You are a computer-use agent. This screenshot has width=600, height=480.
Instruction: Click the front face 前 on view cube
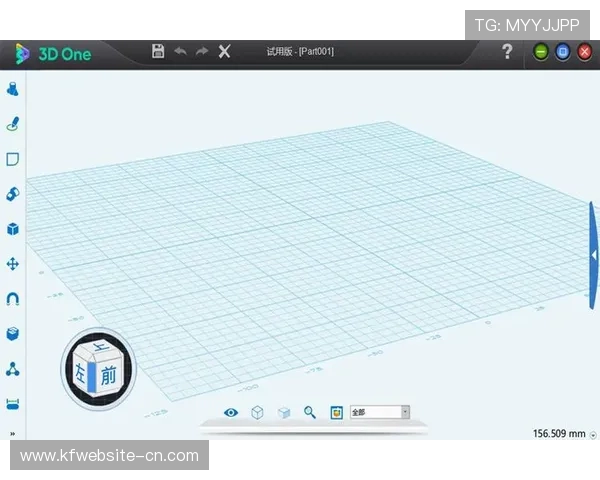[x=106, y=373]
